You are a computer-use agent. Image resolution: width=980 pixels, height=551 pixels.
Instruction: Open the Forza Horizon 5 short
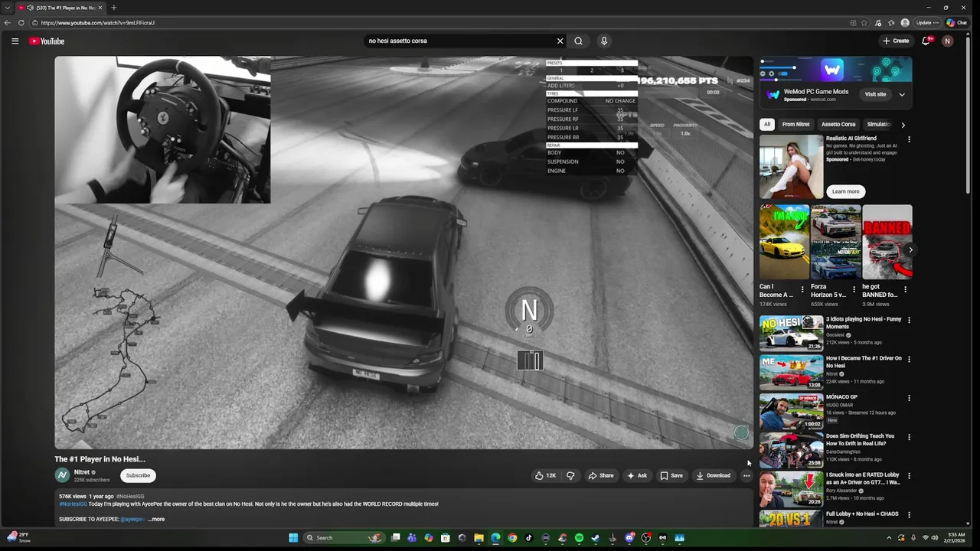[x=835, y=242]
